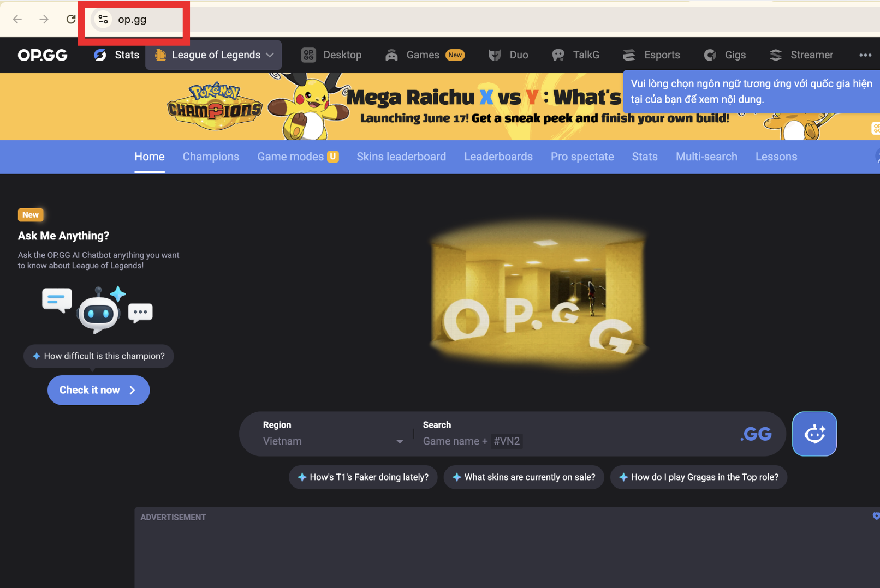The height and width of the screenshot is (588, 880).
Task: Switch to the Game modes tab
Action: coord(298,157)
